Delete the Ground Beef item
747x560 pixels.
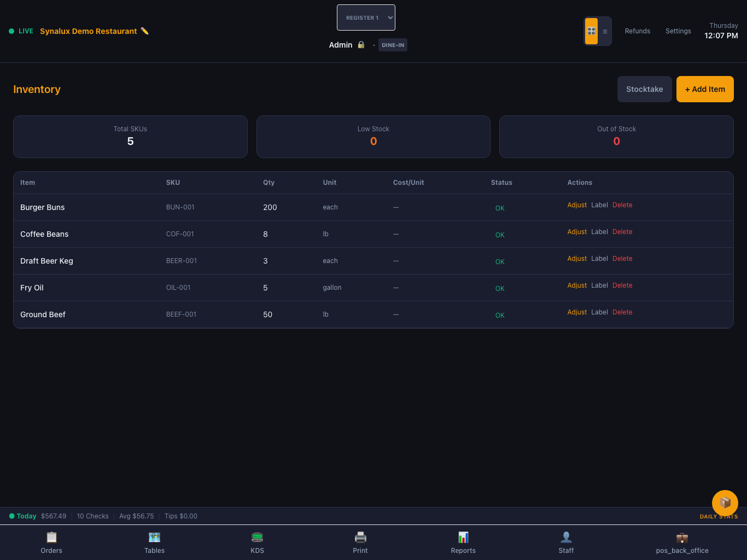[x=622, y=312]
